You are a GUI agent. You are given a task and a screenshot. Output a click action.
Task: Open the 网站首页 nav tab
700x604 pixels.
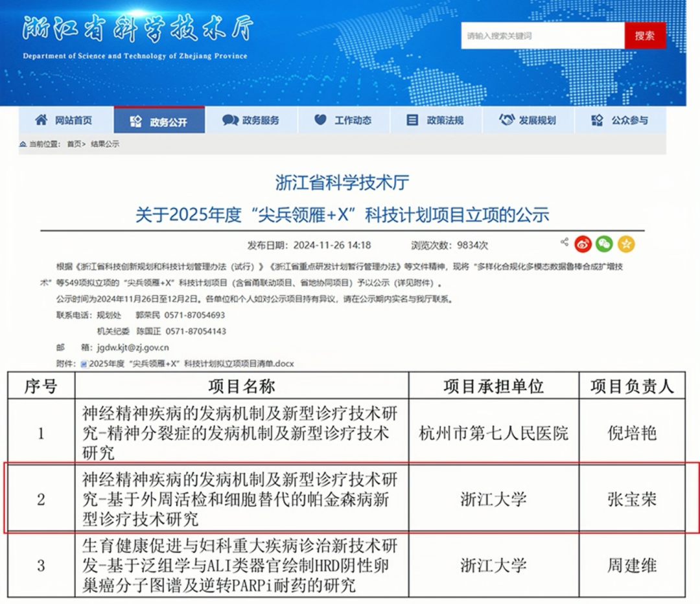pyautogui.click(x=66, y=120)
